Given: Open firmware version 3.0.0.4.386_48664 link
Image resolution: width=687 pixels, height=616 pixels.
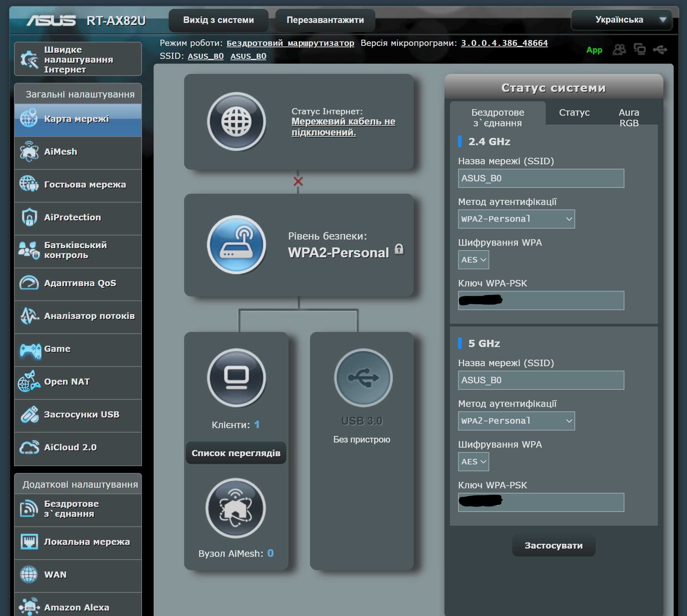Looking at the screenshot, I should (504, 43).
